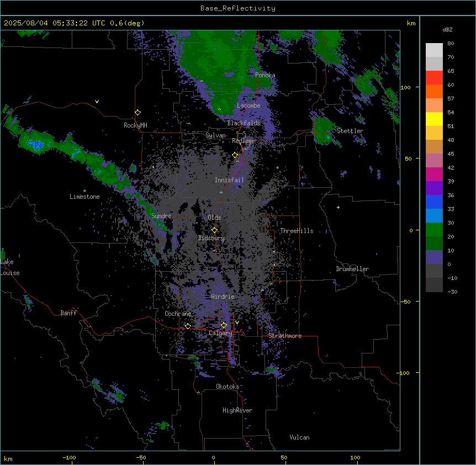Select the purple 39 dBZ legend swatch

coord(434,188)
